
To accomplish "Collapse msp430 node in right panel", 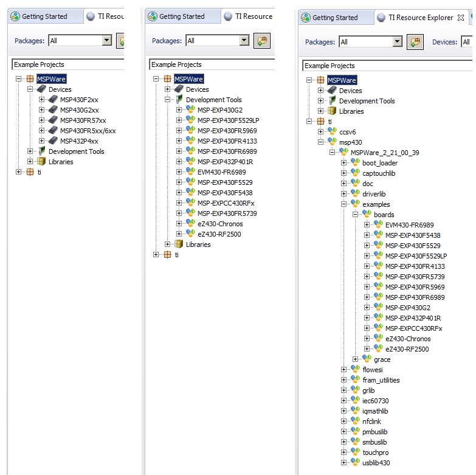I will pos(320,142).
